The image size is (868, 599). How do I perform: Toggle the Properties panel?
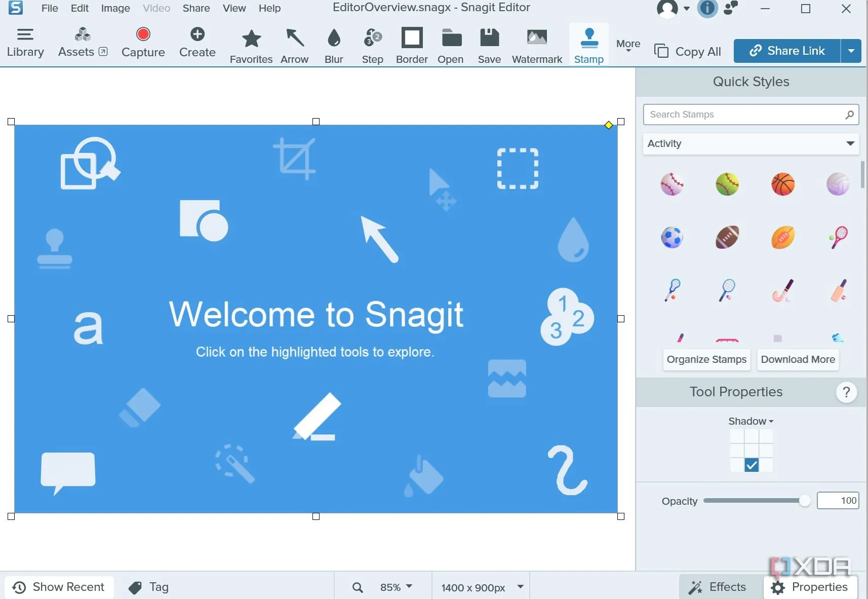click(810, 587)
